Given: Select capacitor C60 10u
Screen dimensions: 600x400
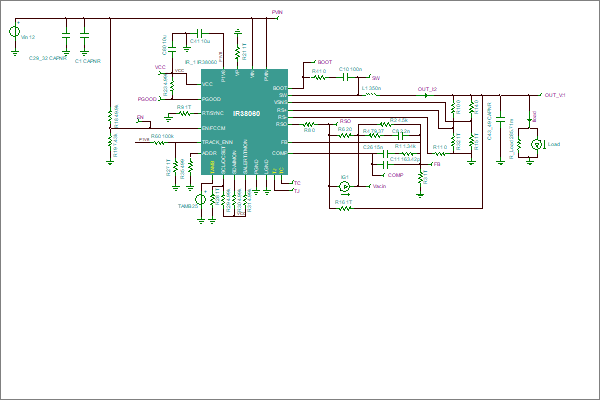Looking at the screenshot, I should click(172, 49).
